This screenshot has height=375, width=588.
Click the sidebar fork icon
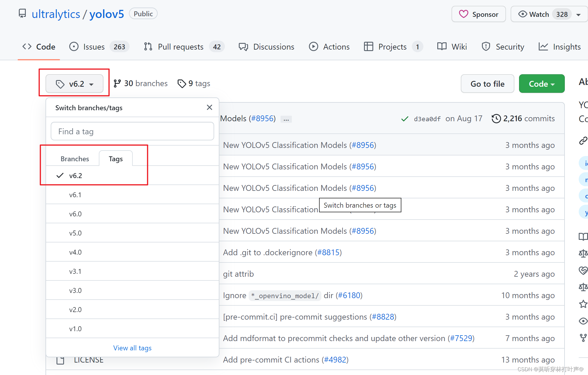[583, 338]
